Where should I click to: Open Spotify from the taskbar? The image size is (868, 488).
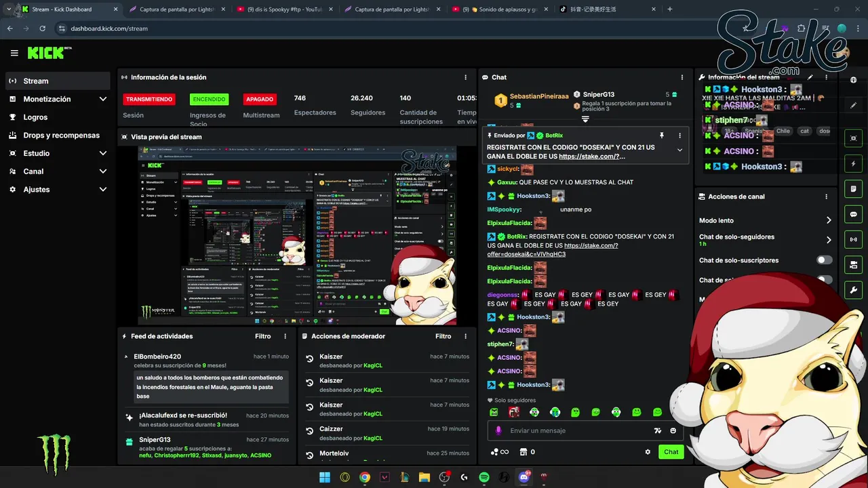pos(484,477)
